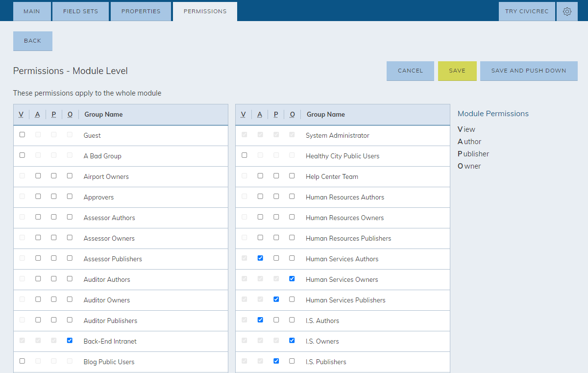Check Owner for Help Center Team
Screen dimensions: 588x373
point(292,176)
